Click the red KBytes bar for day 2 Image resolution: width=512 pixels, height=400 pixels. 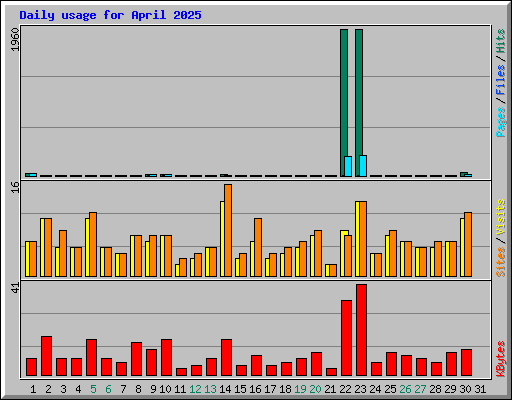pyautogui.click(x=46, y=356)
